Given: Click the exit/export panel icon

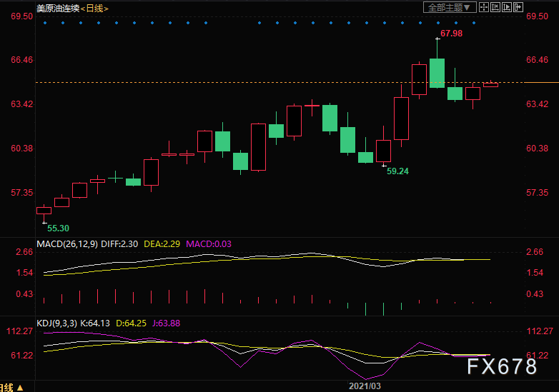Looking at the screenshot, I should point(519,8).
